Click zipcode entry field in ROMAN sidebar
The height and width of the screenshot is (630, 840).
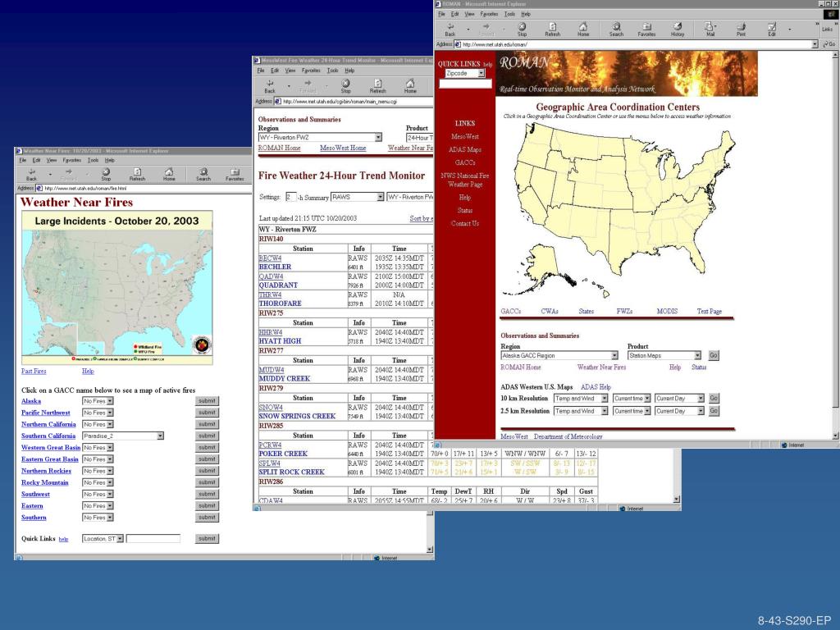pyautogui.click(x=465, y=84)
